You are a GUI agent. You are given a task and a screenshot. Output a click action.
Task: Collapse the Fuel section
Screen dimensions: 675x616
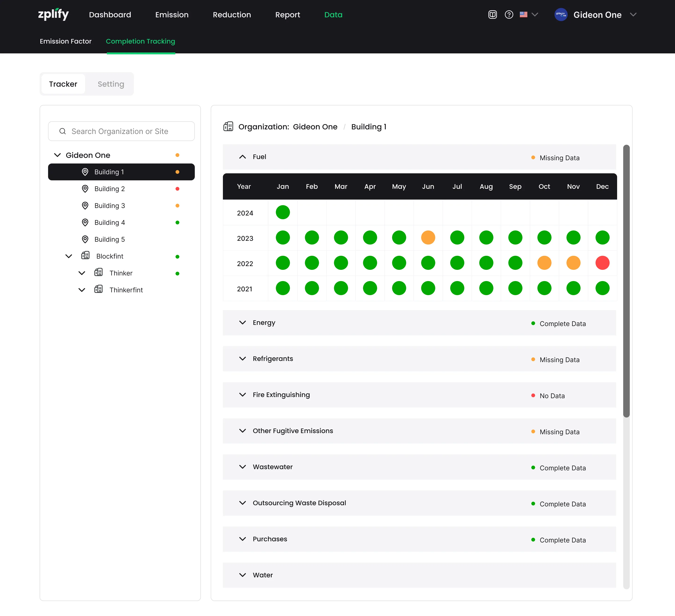click(242, 157)
